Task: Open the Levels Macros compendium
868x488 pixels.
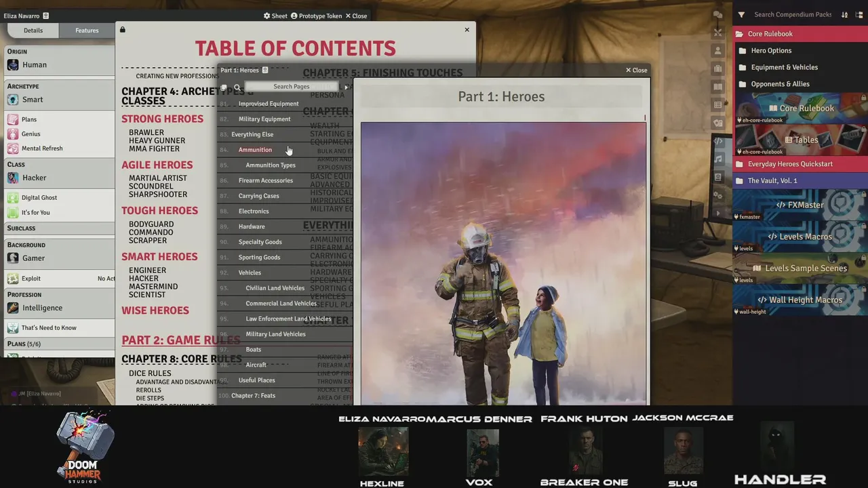Action: [800, 237]
